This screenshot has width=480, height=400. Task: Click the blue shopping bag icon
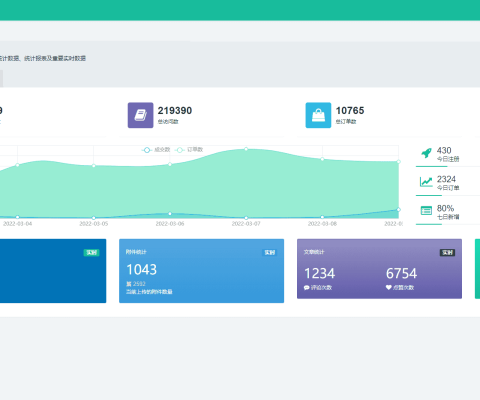coord(318,115)
